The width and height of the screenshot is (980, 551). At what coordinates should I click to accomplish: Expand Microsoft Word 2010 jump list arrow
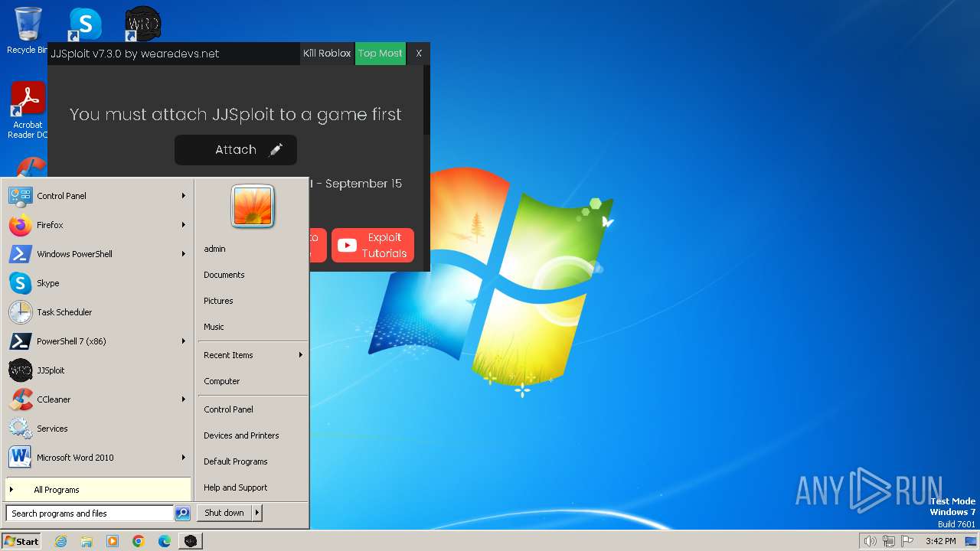[184, 458]
